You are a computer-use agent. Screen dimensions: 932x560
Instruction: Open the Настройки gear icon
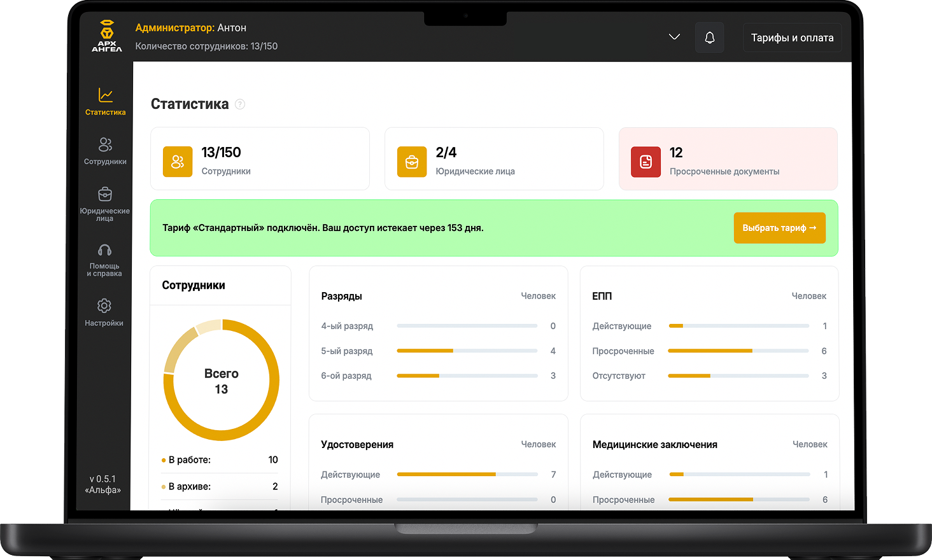coord(104,305)
